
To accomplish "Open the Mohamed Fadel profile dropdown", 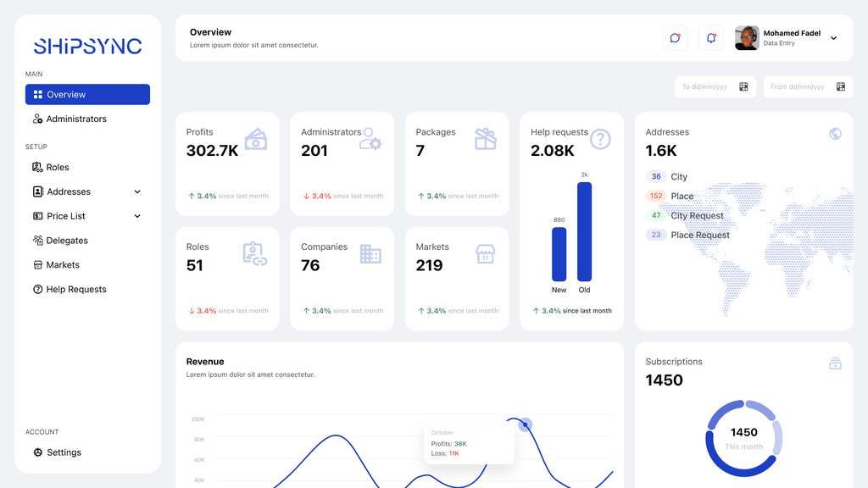I will click(x=833, y=38).
